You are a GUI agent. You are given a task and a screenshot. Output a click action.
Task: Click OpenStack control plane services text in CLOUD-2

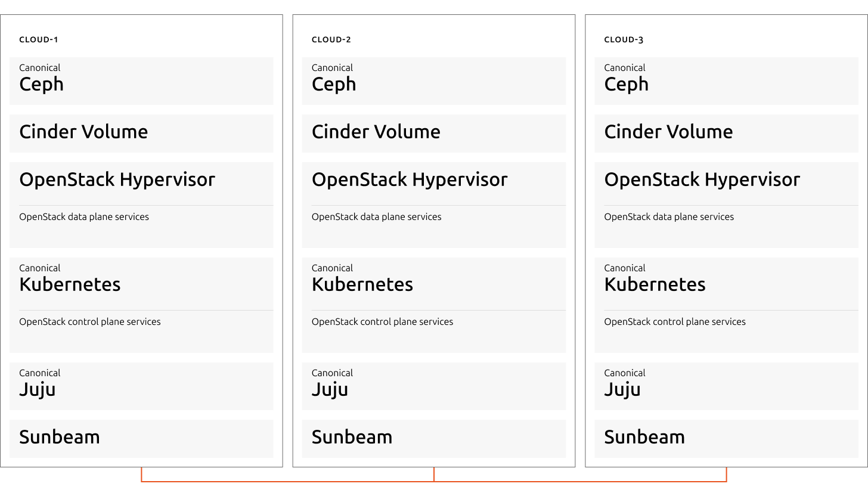click(382, 322)
